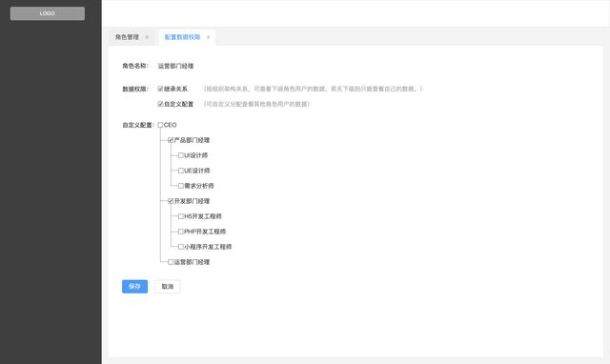Check the 运营部门经理 tree checkbox
The image size is (610, 364).
coord(171,262)
